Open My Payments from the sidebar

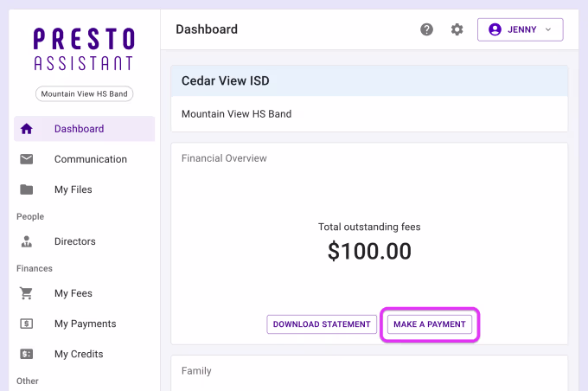click(x=85, y=324)
